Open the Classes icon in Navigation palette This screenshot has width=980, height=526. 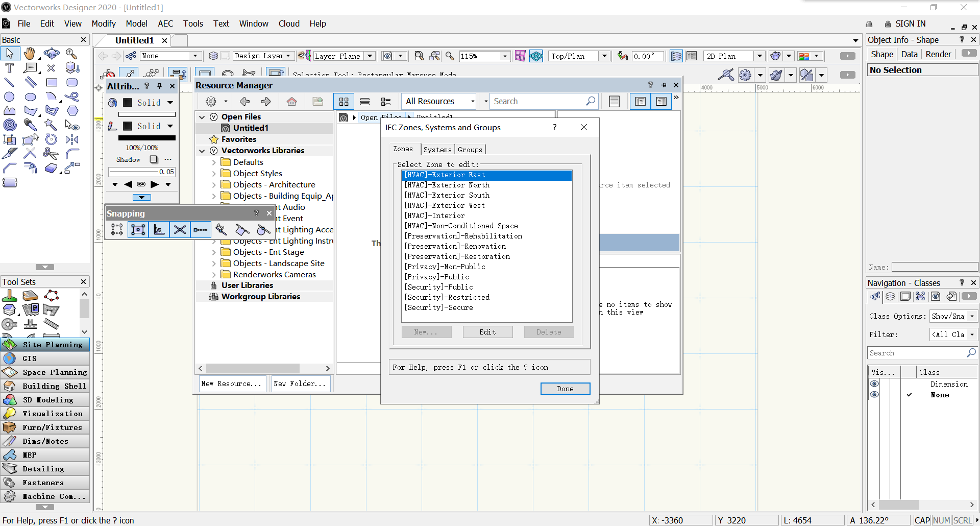[875, 297]
